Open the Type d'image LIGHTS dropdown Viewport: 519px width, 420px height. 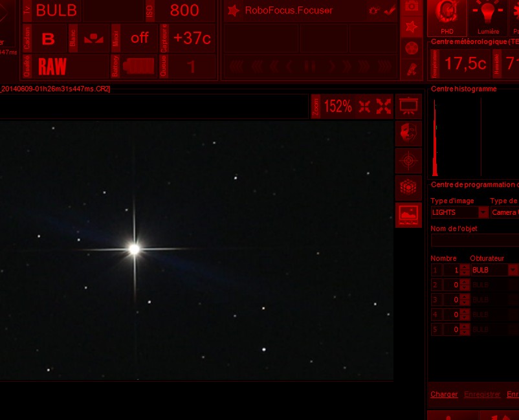coord(483,212)
